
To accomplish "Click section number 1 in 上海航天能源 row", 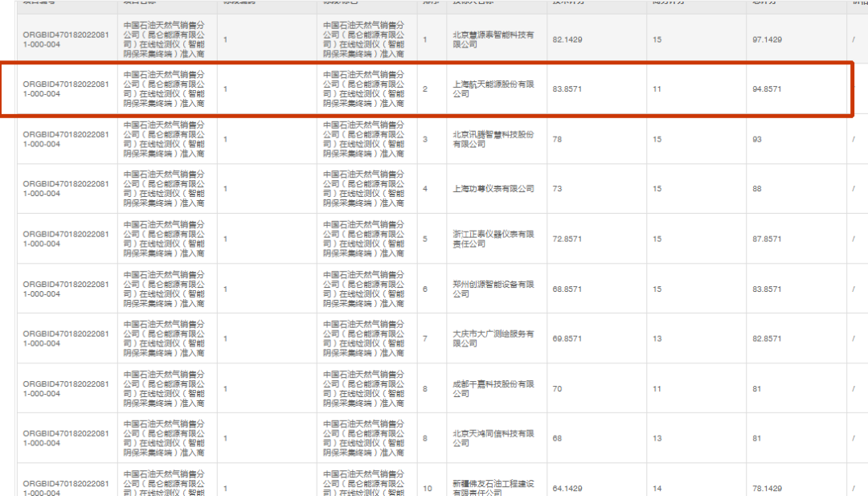I will pyautogui.click(x=225, y=89).
